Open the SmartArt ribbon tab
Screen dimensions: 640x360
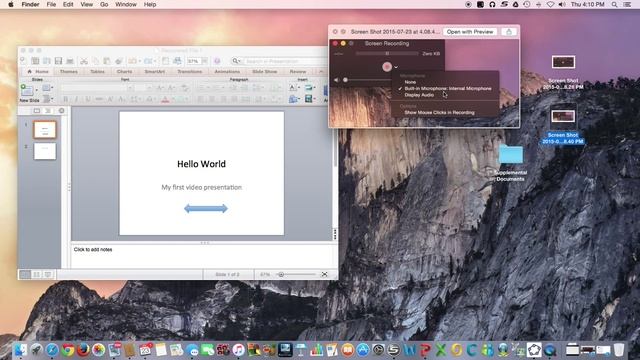coord(155,72)
